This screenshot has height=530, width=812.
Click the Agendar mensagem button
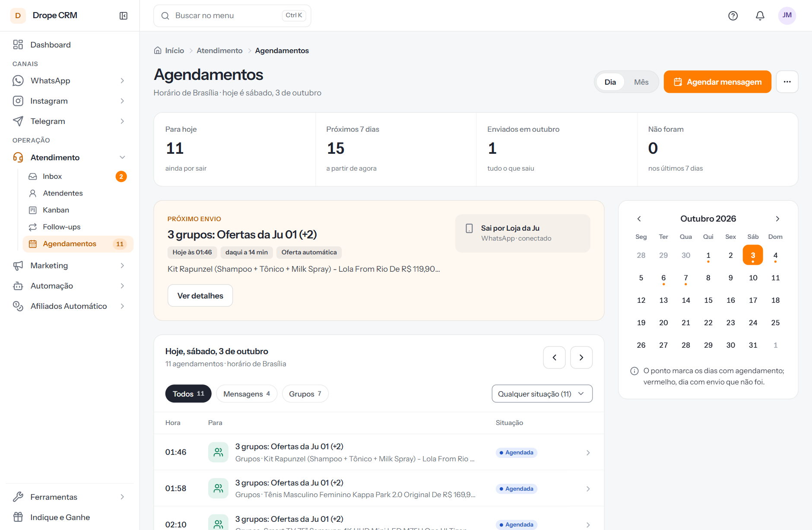717,82
